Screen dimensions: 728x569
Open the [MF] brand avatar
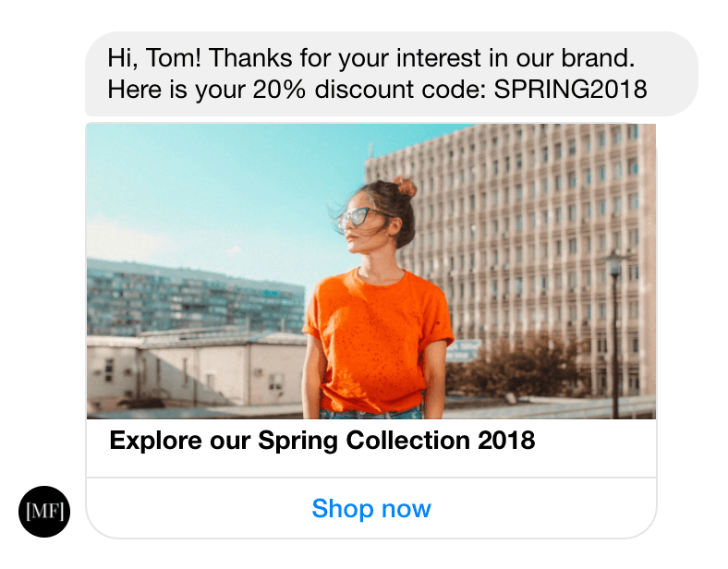44,512
